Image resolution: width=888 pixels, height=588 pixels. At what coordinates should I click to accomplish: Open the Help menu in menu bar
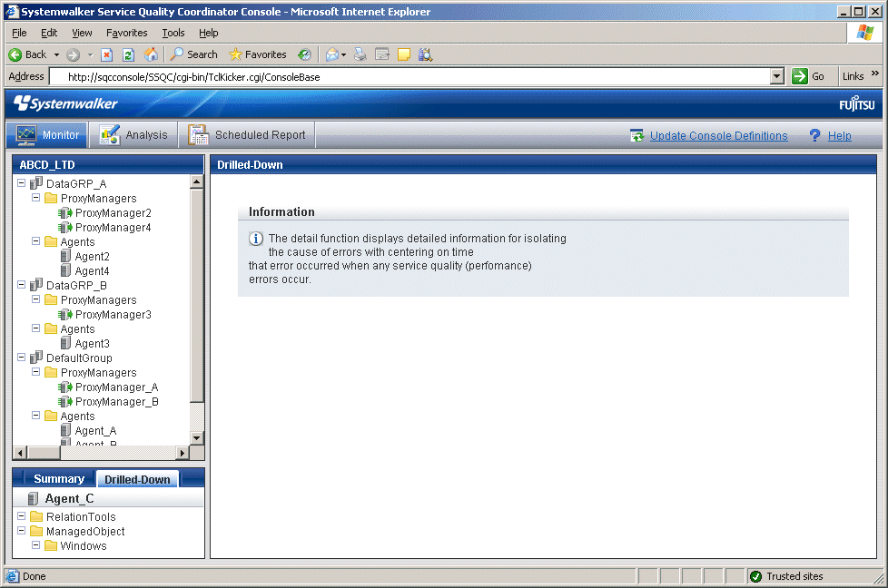(209, 33)
